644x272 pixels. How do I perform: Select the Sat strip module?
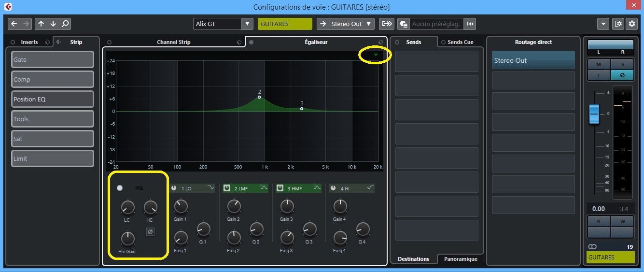[53, 139]
